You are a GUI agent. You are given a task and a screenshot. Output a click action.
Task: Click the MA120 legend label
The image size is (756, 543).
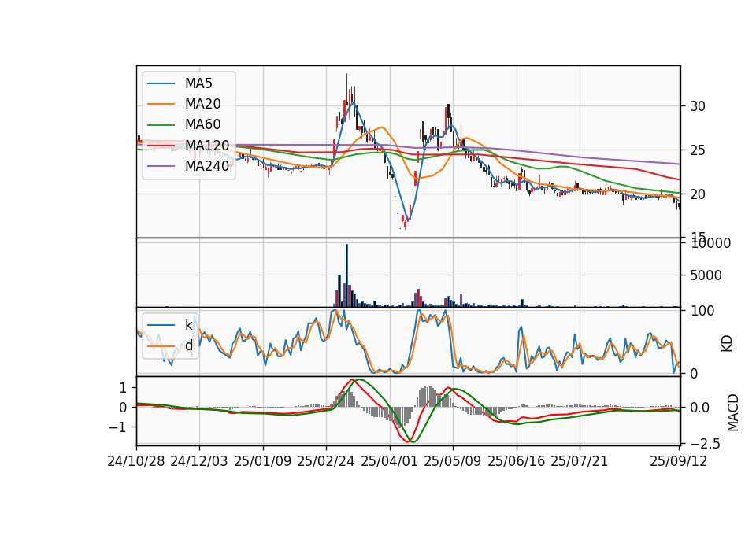207,145
